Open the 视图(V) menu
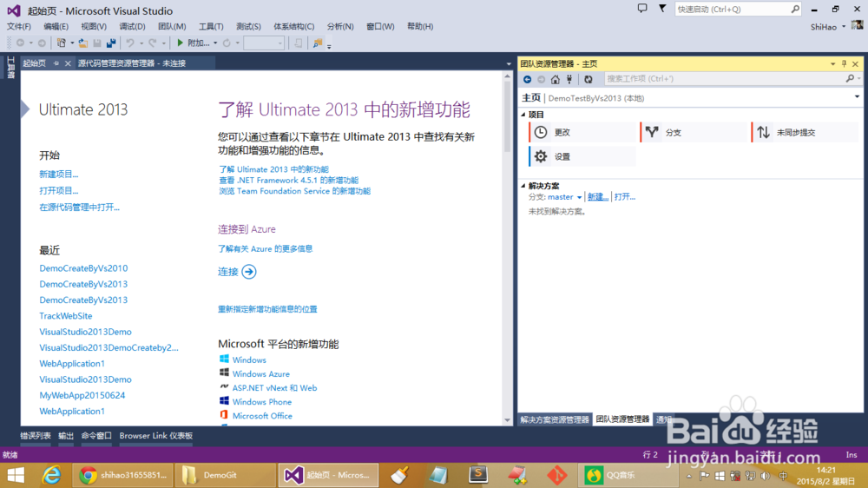The width and height of the screenshot is (868, 488). (x=94, y=27)
